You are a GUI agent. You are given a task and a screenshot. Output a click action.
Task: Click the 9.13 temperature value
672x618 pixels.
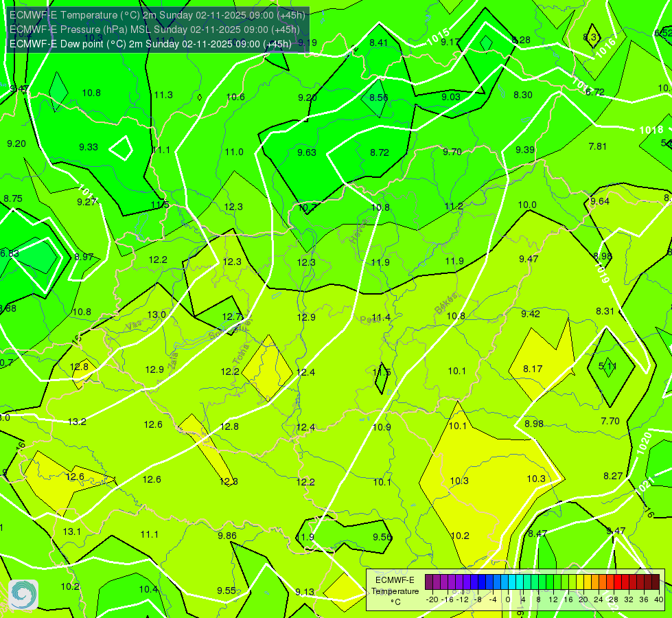(305, 592)
